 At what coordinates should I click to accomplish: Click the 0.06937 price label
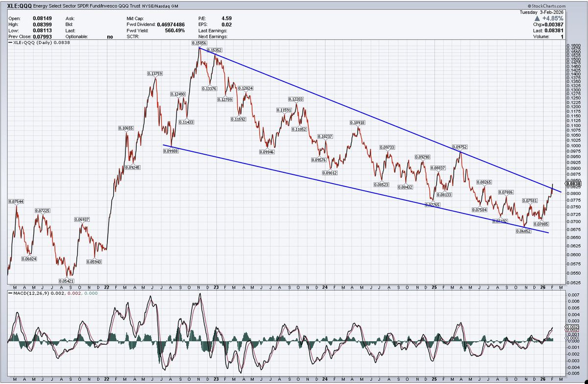(82, 219)
